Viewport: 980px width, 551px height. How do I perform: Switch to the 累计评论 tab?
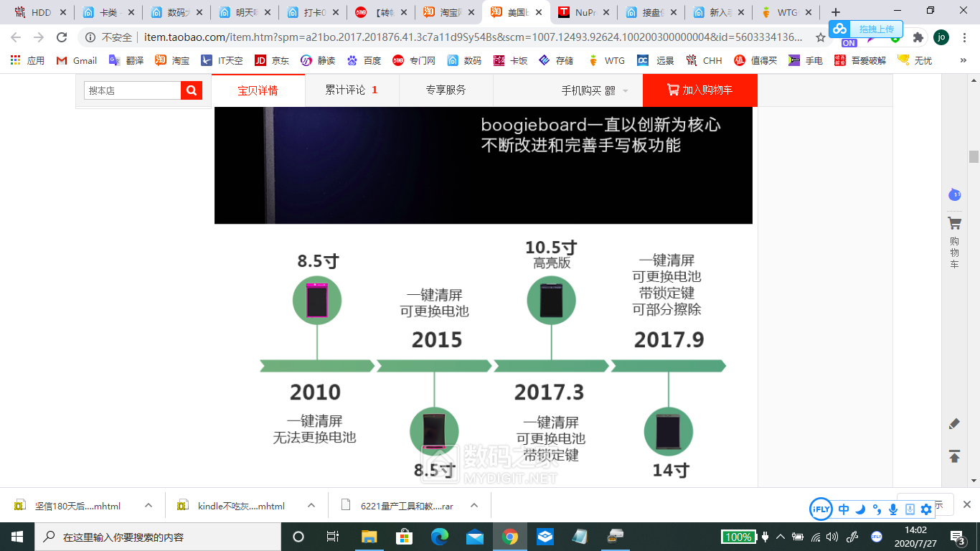(x=352, y=90)
